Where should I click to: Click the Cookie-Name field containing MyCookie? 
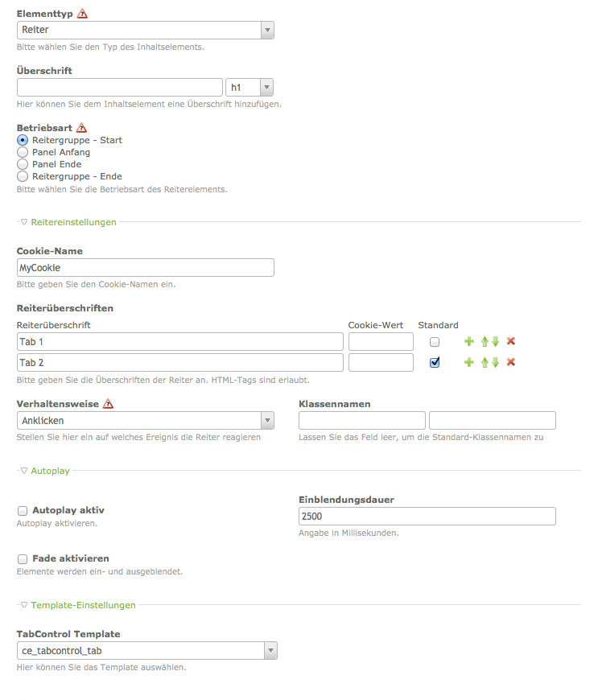pos(145,267)
